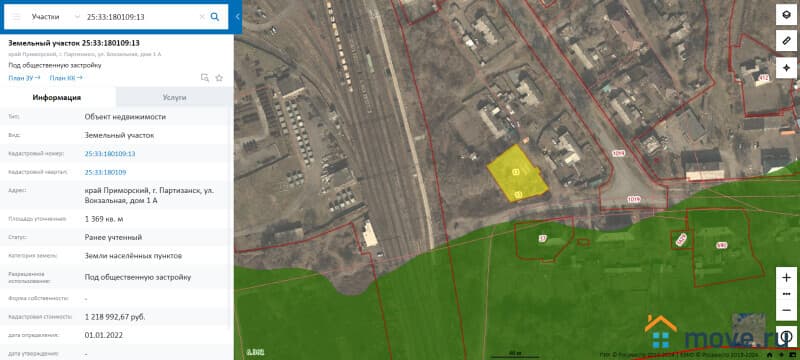Image resolution: width=800 pixels, height=360 pixels.
Task: Activate the locate position compass button
Action: pos(786,68)
